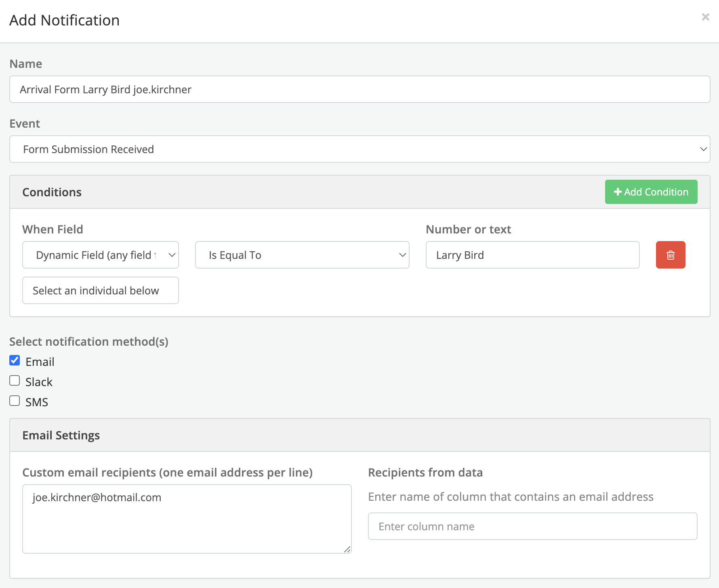Click the Add Condition button

651,192
